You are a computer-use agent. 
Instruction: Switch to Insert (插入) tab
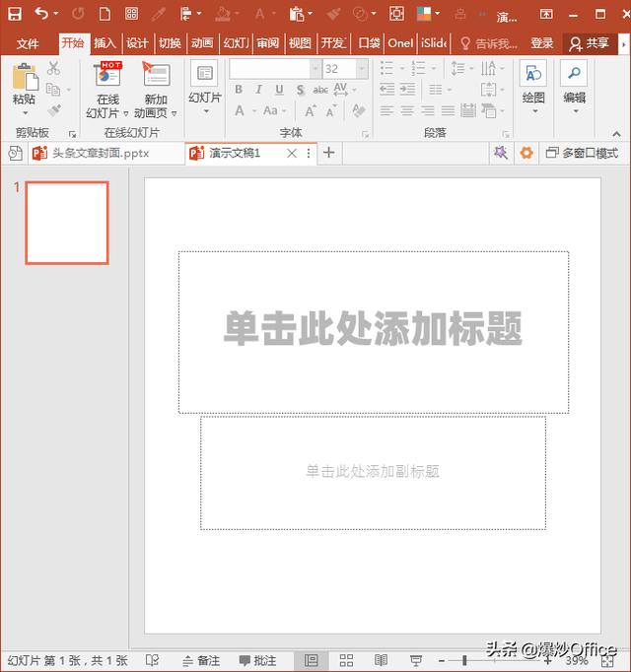tap(105, 43)
